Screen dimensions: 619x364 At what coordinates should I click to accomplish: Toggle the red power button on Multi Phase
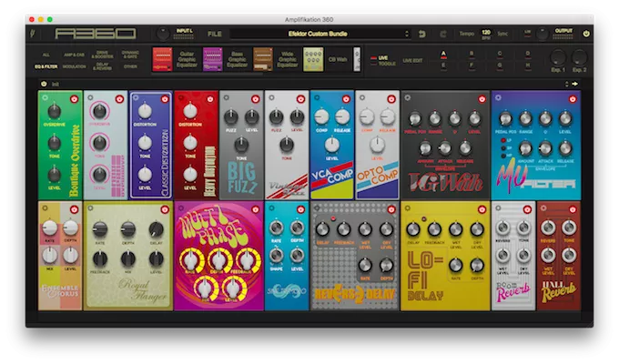point(256,209)
